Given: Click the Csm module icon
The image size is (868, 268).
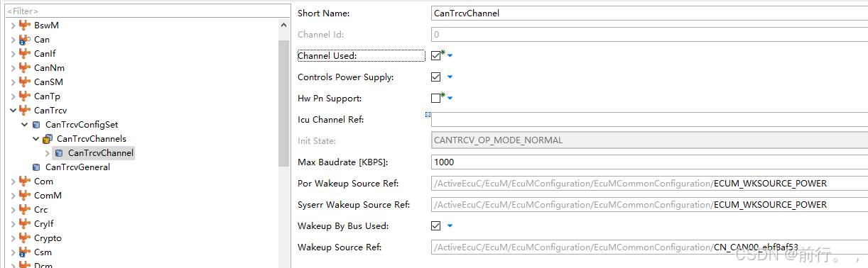Looking at the screenshot, I should coord(25,252).
